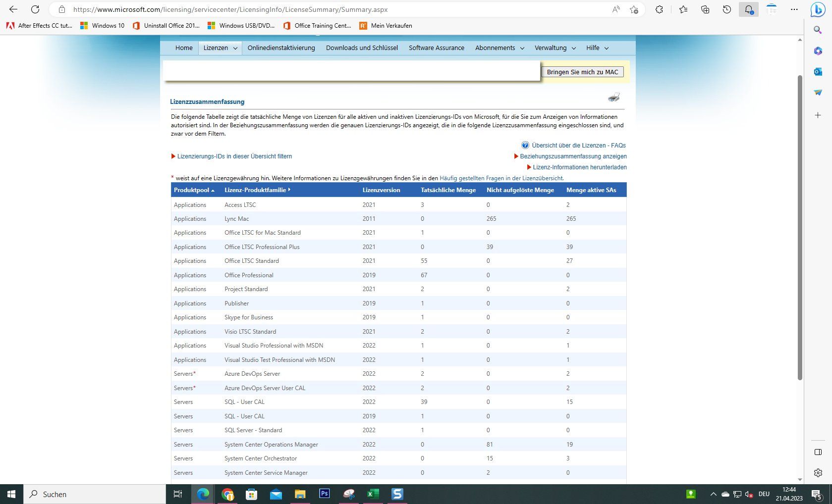Add page to favorites star icon
This screenshot has width=832, height=504.
point(634,9)
